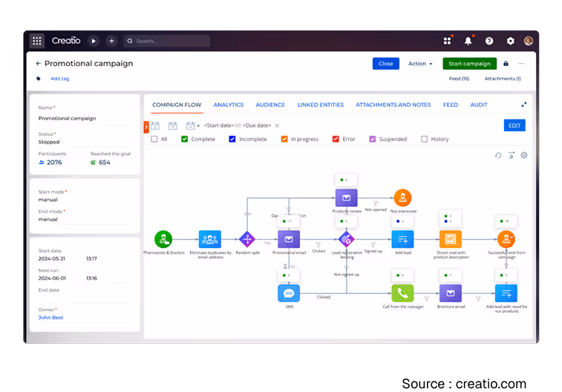Uncheck the Complete checkbox
Screen dimensions: 562x392
coord(184,139)
